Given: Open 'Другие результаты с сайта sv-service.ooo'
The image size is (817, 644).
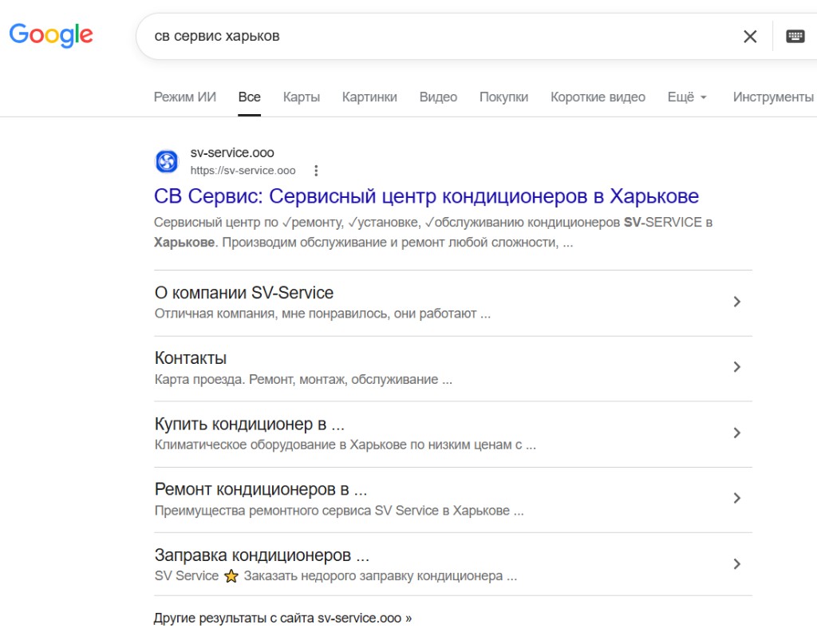Looking at the screenshot, I should [x=282, y=618].
